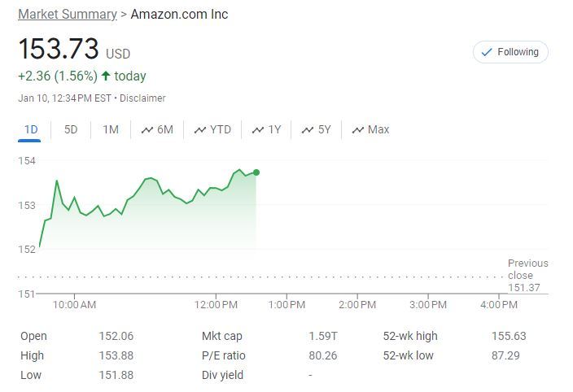
Task: Switch to the 5D time range tab
Action: (71, 129)
